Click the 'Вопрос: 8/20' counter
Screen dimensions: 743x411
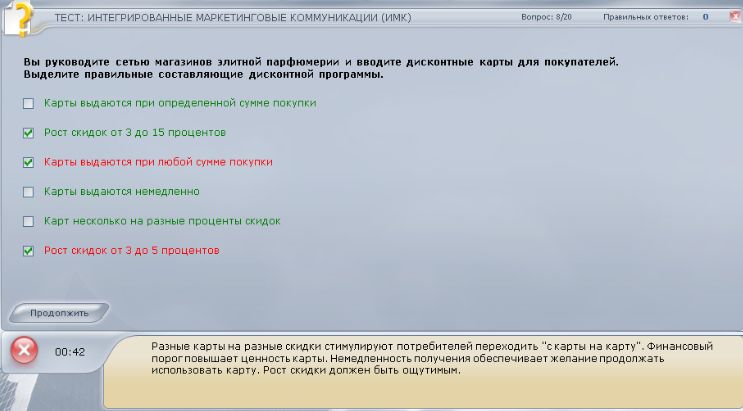549,17
